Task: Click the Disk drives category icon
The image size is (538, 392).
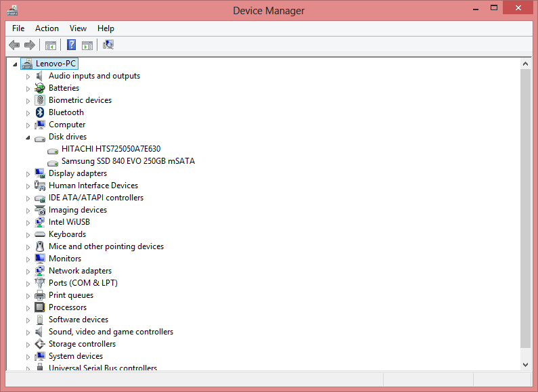Action: (40, 138)
